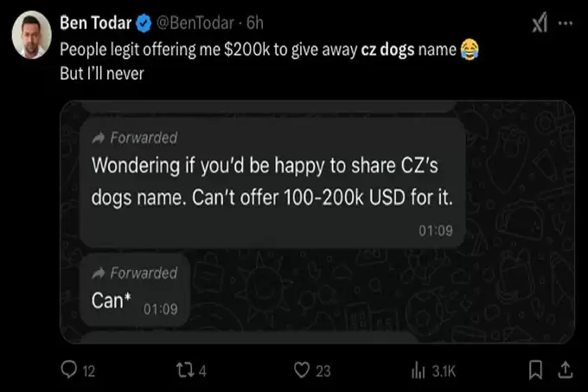Screen dimensions: 588x392
Task: Open the 6h timestamp permalink
Action: click(x=254, y=22)
